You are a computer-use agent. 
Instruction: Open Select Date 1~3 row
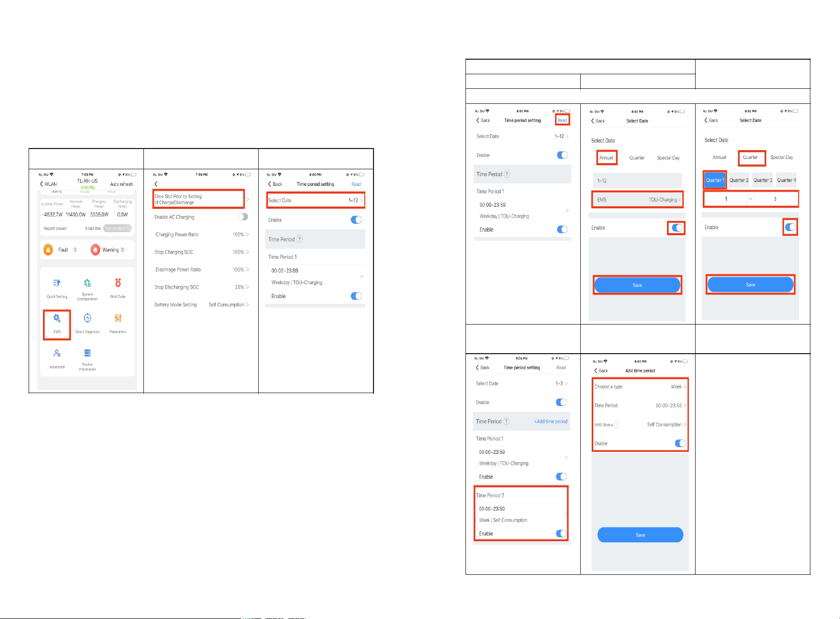[x=522, y=383]
